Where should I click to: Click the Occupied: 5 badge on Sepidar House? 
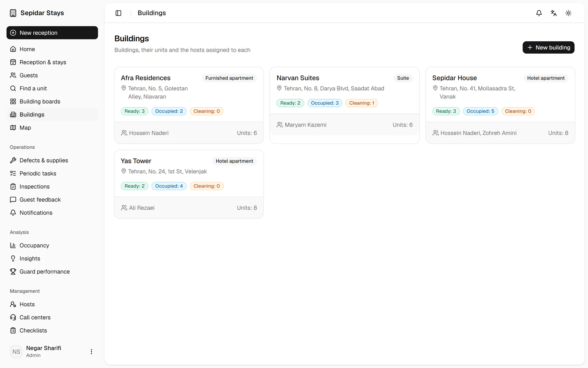coord(480,111)
